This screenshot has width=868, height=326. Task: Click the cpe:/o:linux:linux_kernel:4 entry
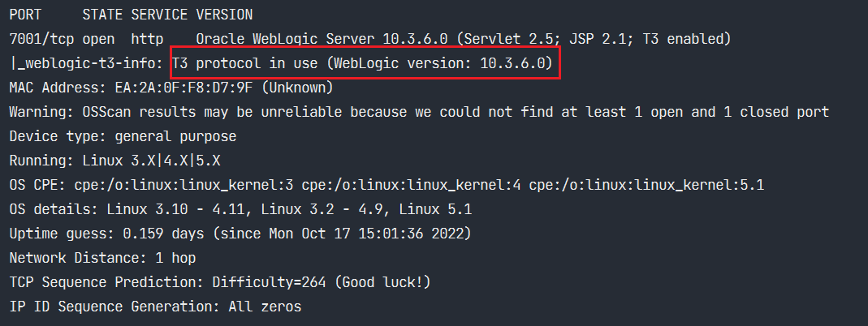[x=411, y=185]
